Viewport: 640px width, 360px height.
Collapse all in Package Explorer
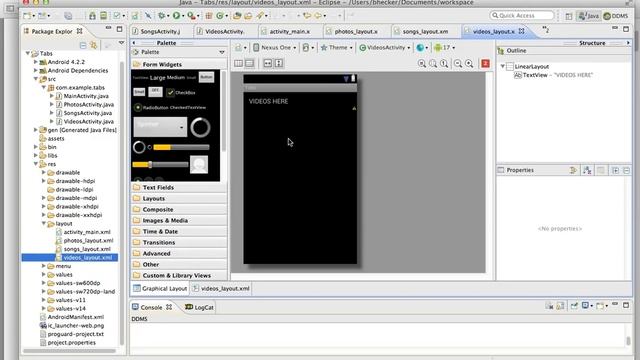[83, 45]
